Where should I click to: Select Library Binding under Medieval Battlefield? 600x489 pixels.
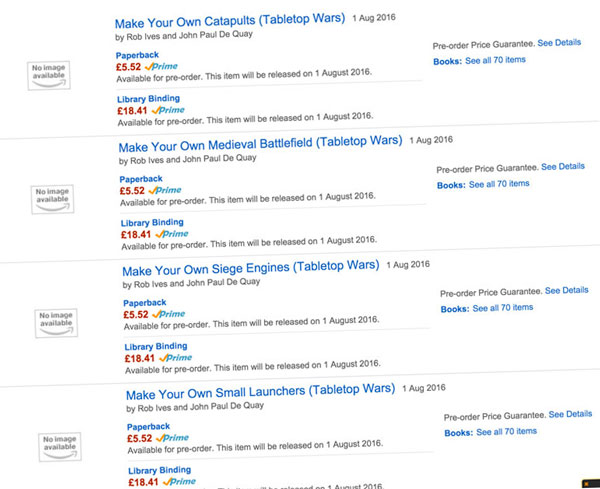[x=152, y=223]
